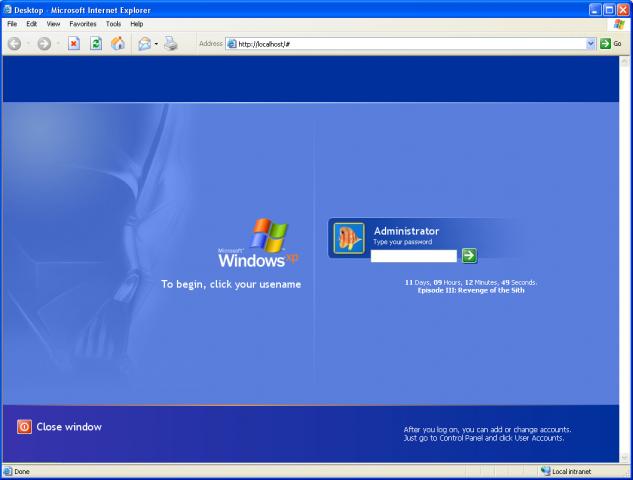The image size is (633, 480).
Task: Open the Help menu
Action: (x=137, y=24)
